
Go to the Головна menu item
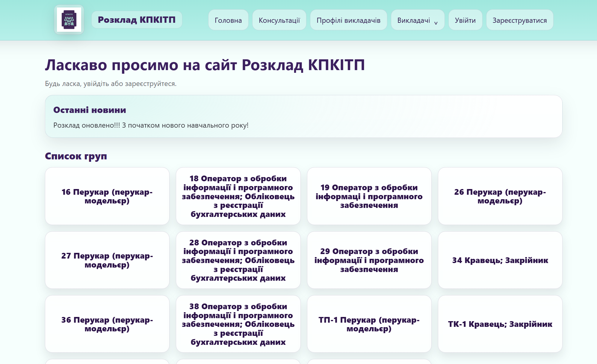pyautogui.click(x=228, y=20)
